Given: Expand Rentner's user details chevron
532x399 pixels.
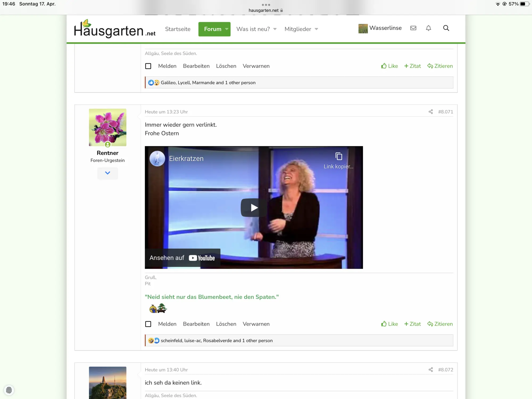Looking at the screenshot, I should click(107, 173).
